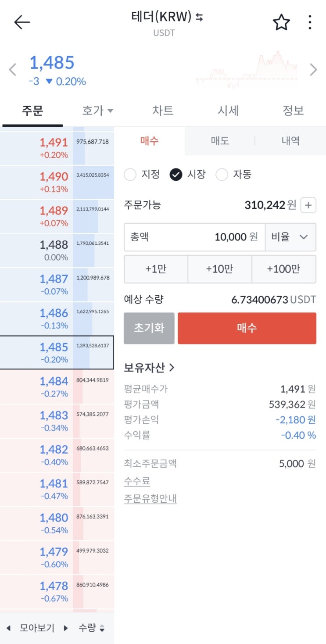The width and height of the screenshot is (326, 644).
Task: Expand the 호가 tab dropdown arrow
Action: [110, 111]
